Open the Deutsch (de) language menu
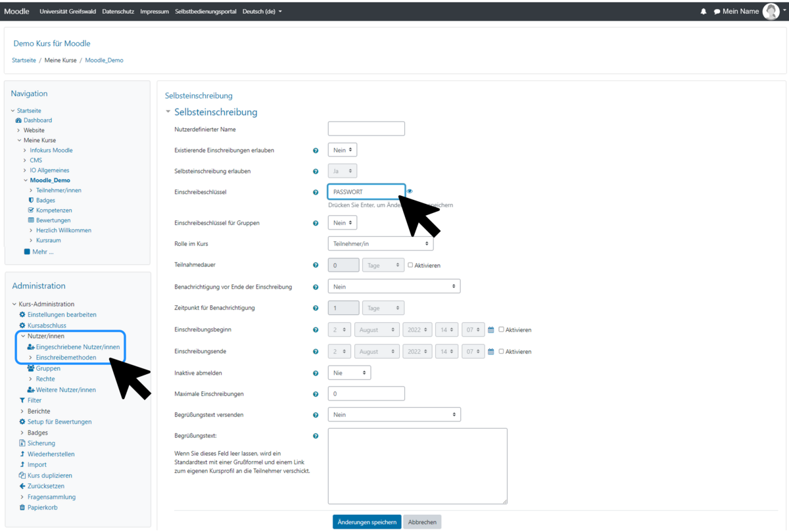This screenshot has height=532, width=789. tap(262, 11)
